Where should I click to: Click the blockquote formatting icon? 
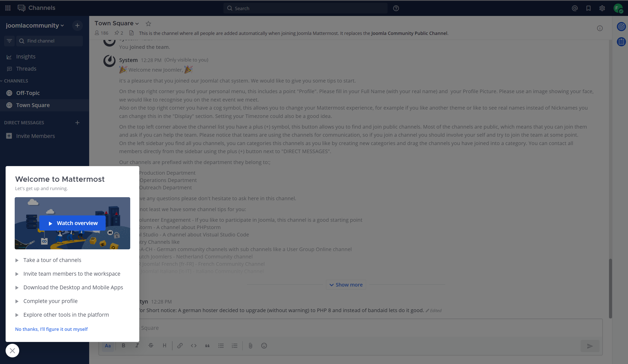[x=207, y=345]
